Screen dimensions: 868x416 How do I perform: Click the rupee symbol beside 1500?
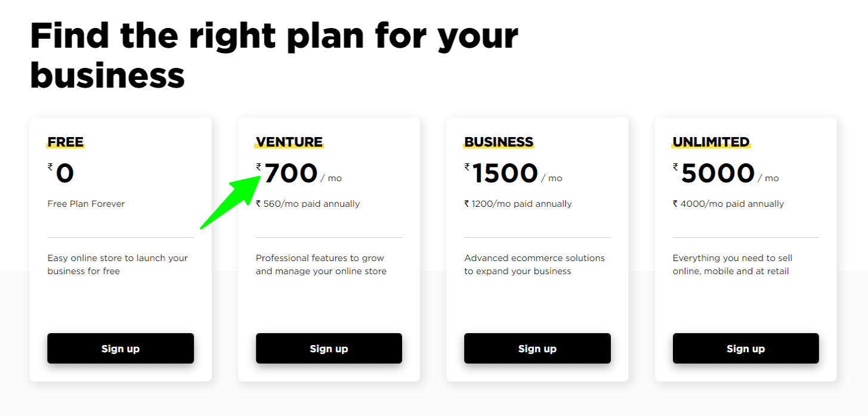click(467, 167)
